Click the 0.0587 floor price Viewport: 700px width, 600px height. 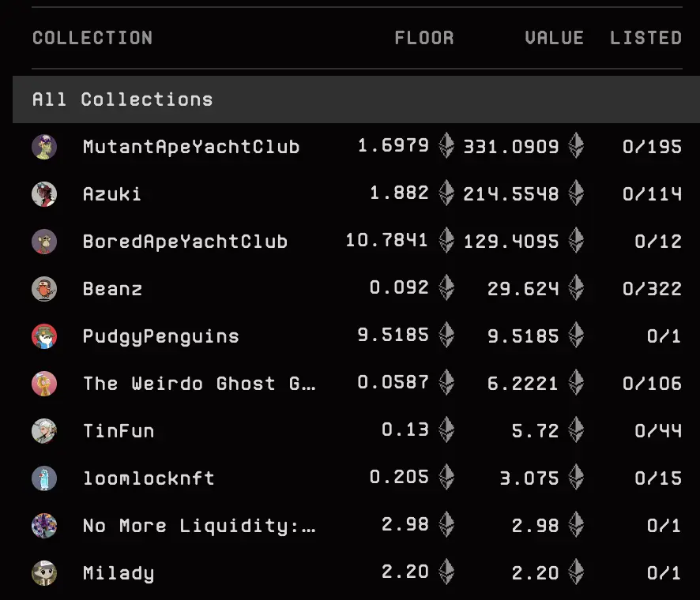click(393, 382)
